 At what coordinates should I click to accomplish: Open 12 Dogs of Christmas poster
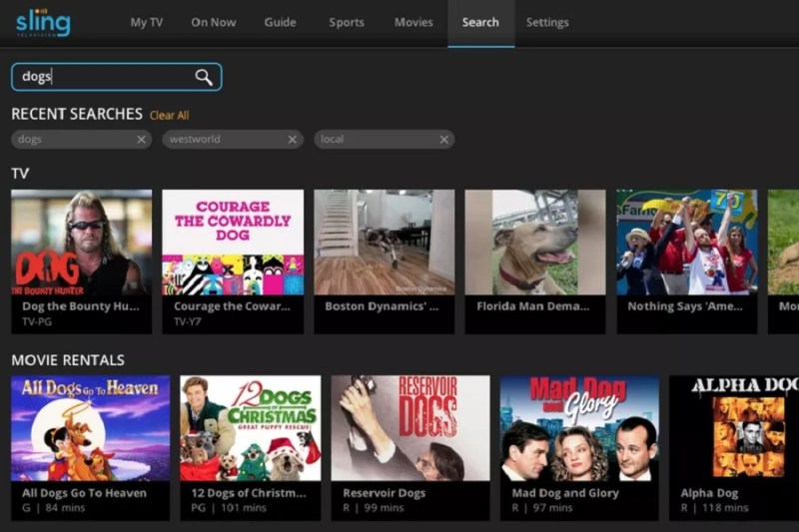click(251, 428)
